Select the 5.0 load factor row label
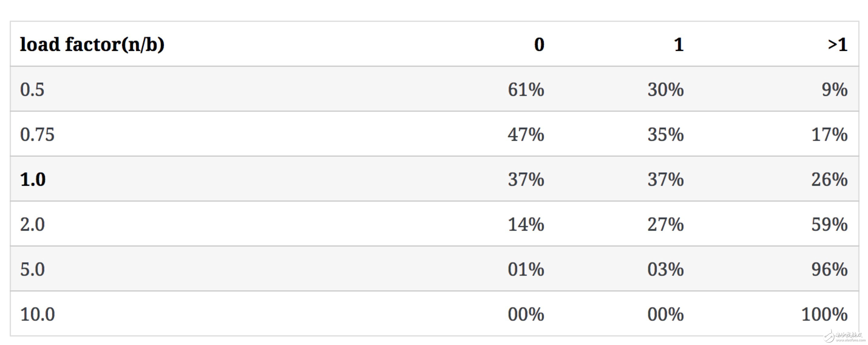 coord(32,269)
